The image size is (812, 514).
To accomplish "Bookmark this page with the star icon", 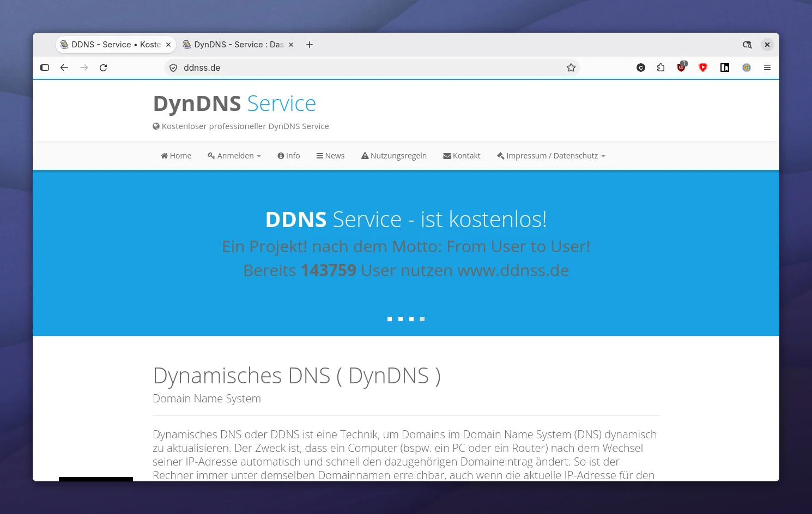I will [x=571, y=68].
